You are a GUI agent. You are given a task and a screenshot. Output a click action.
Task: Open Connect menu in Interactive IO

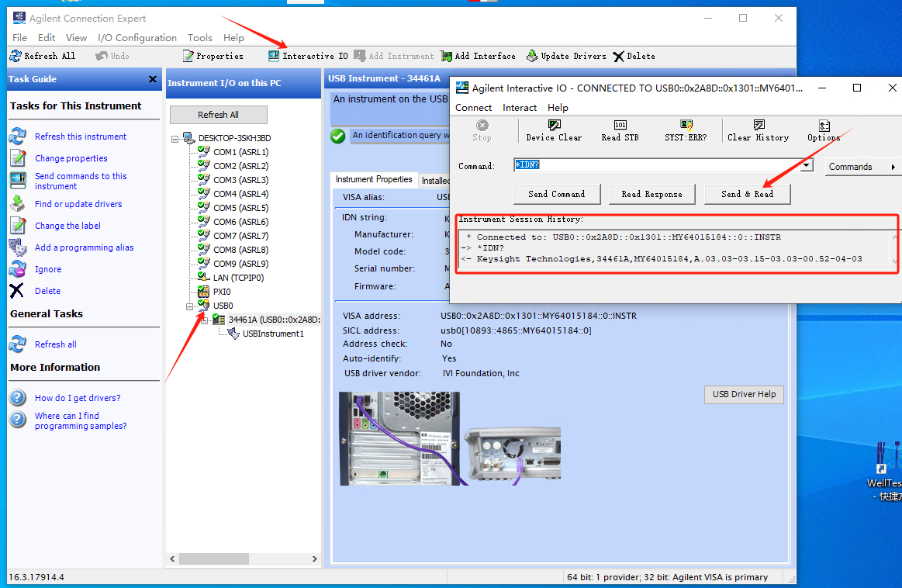click(473, 108)
